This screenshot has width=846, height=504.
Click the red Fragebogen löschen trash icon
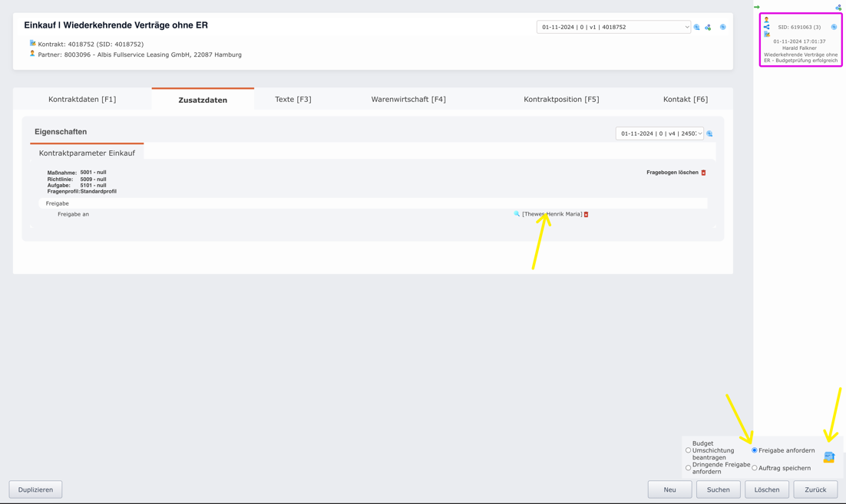(703, 173)
